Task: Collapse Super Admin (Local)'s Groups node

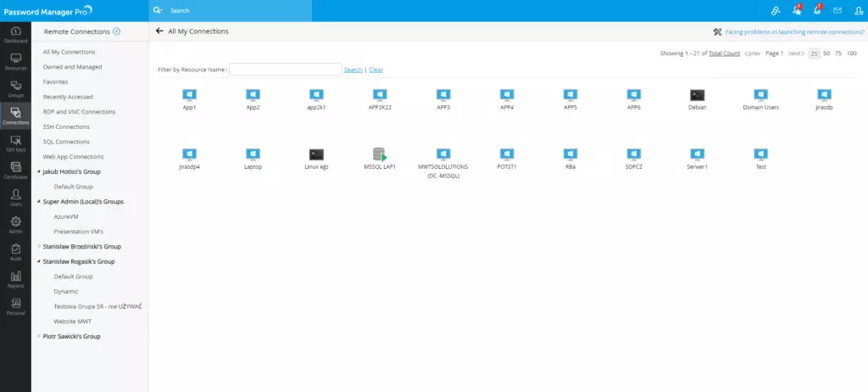Action: (x=39, y=202)
